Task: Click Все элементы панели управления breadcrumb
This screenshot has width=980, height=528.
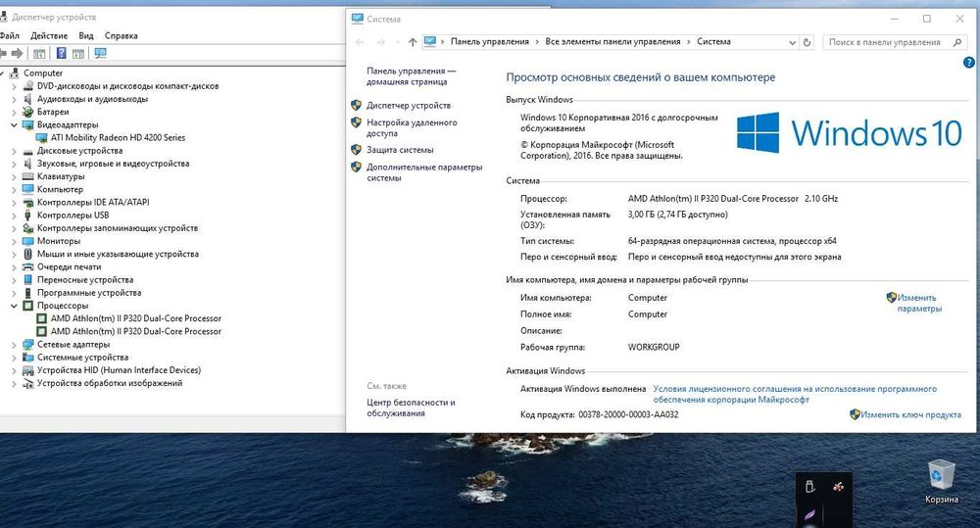Action: (612, 42)
